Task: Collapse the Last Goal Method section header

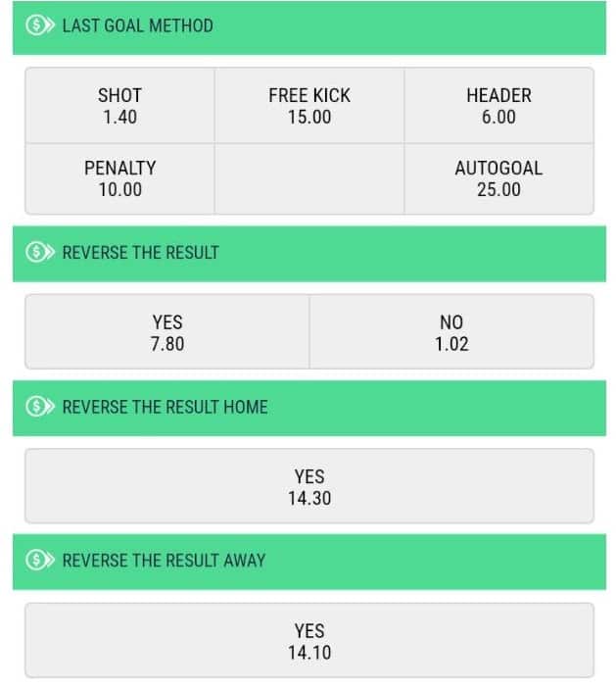Action: tap(309, 27)
